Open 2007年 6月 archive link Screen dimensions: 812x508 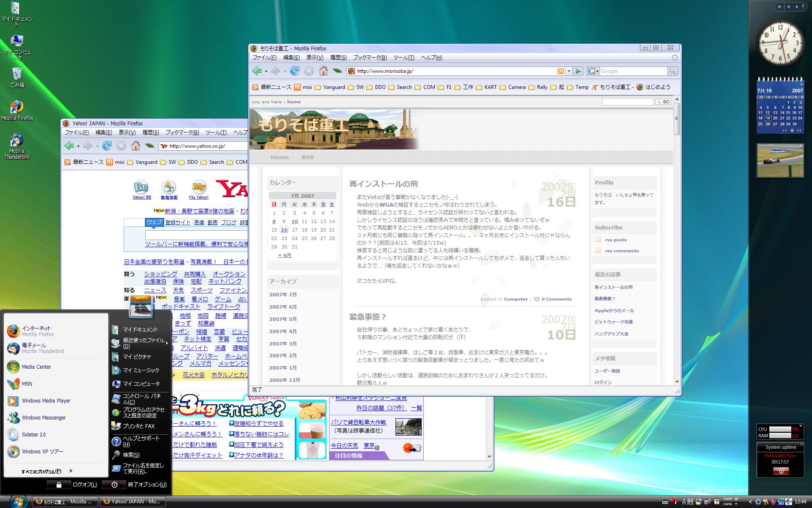[x=283, y=307]
